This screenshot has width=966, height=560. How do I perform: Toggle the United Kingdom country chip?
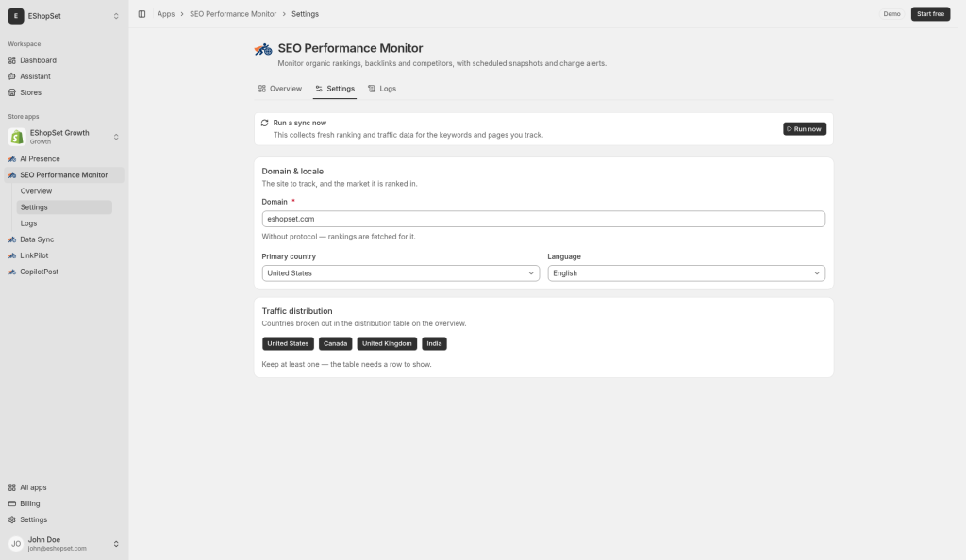click(x=387, y=343)
